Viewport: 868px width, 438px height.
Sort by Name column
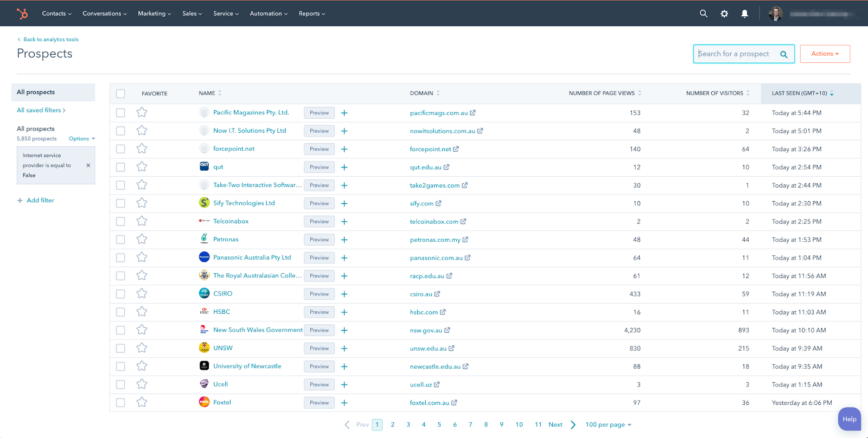[x=210, y=93]
